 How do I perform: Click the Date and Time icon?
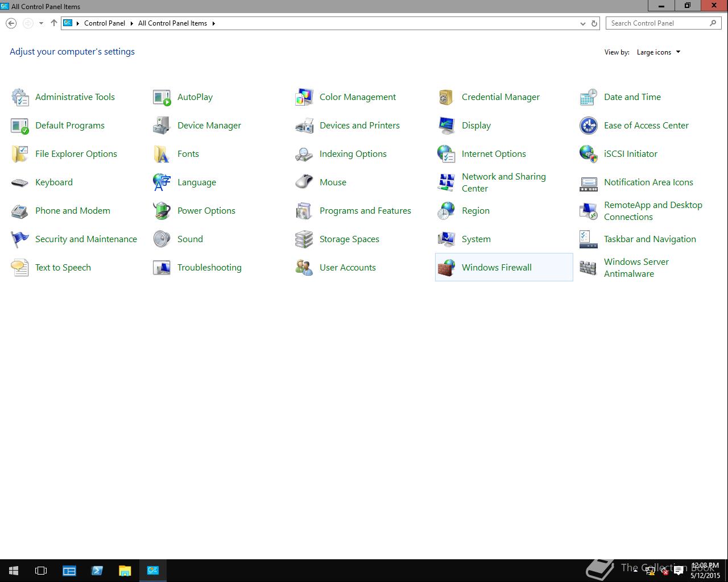tap(589, 97)
